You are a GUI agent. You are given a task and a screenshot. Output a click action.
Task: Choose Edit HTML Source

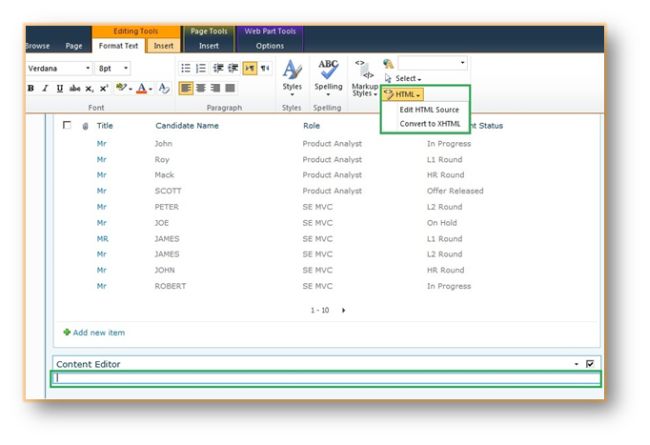pyautogui.click(x=429, y=110)
